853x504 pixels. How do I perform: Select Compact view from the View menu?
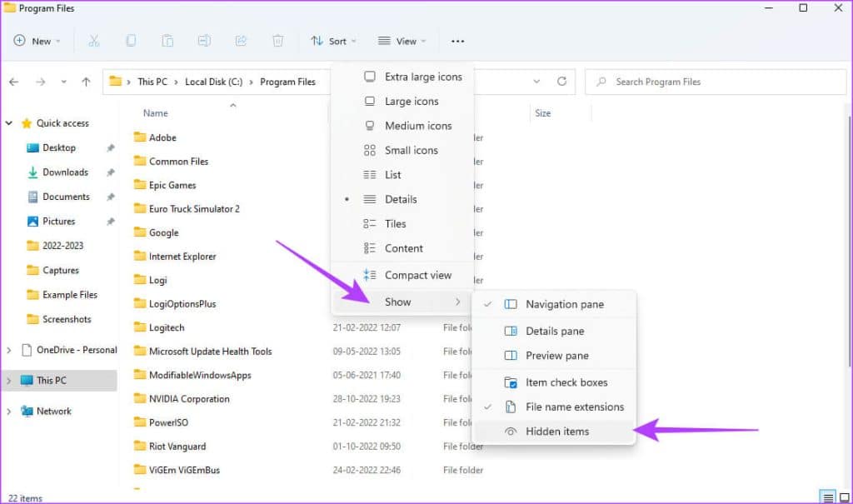point(417,275)
